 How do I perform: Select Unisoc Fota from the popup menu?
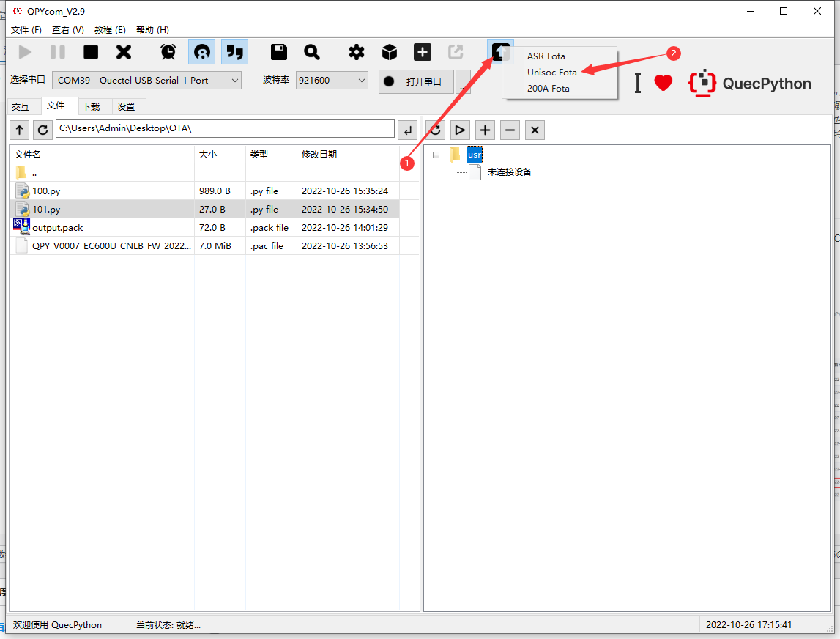coord(552,73)
